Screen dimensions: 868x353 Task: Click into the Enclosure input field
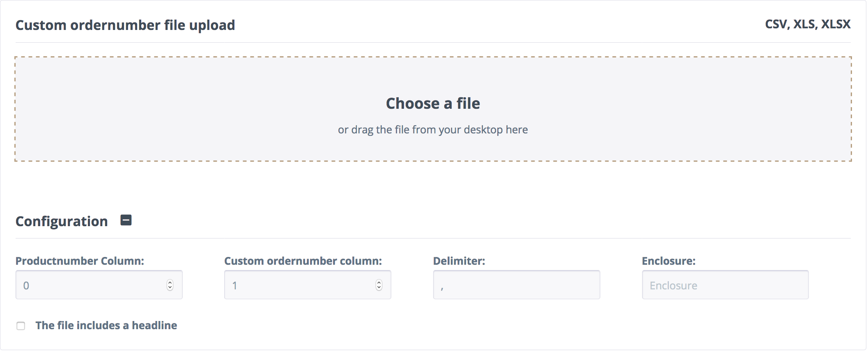coord(725,285)
